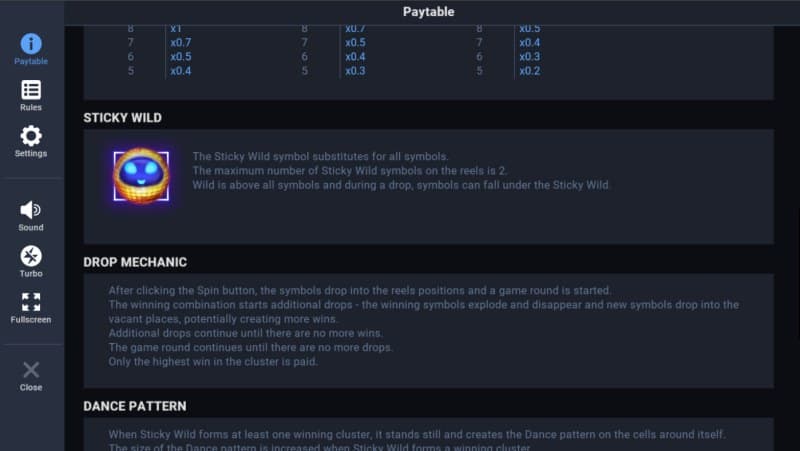This screenshot has width=800, height=451.
Task: Click the Sticky Wild symbol image
Action: coord(140,178)
